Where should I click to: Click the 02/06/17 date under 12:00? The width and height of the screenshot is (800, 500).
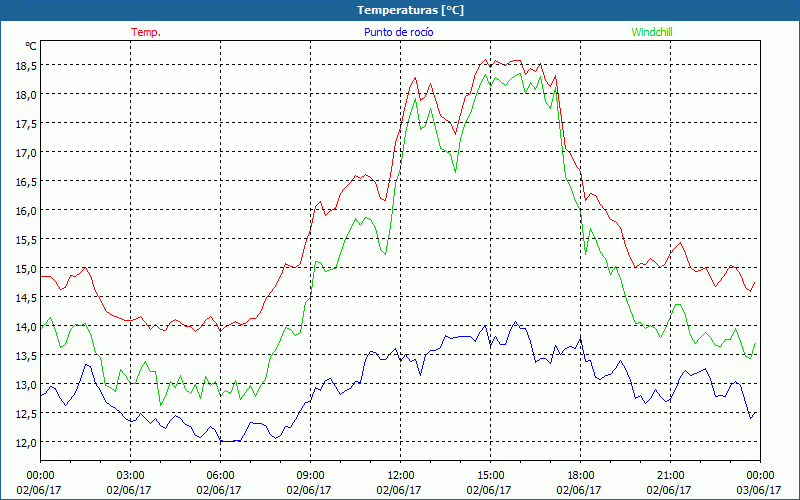pos(399,490)
